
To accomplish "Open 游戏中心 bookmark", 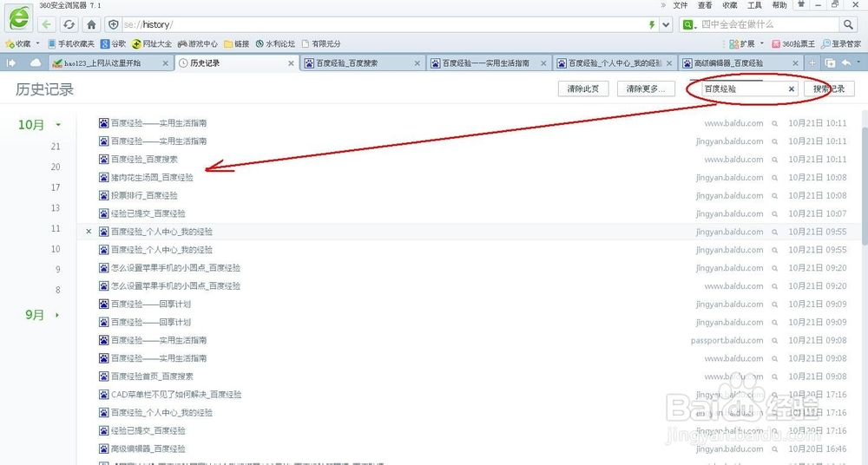I will 198,43.
